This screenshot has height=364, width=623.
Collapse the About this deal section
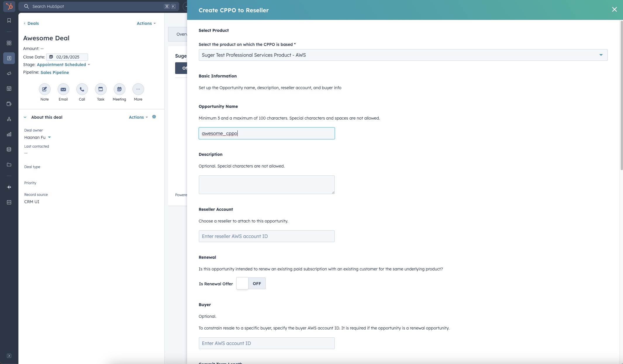coord(25,117)
